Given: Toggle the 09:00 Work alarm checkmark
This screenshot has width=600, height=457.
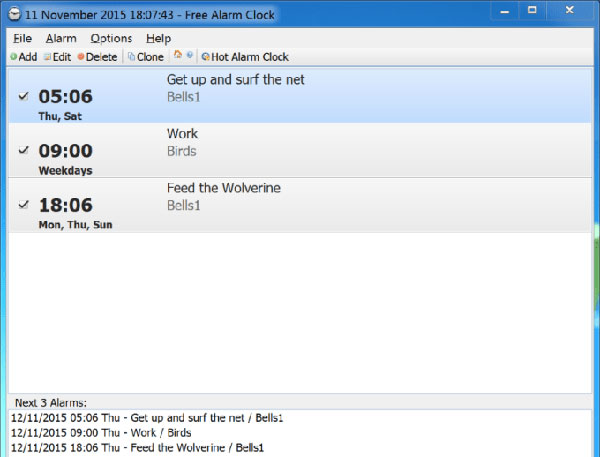Looking at the screenshot, I should (x=23, y=151).
